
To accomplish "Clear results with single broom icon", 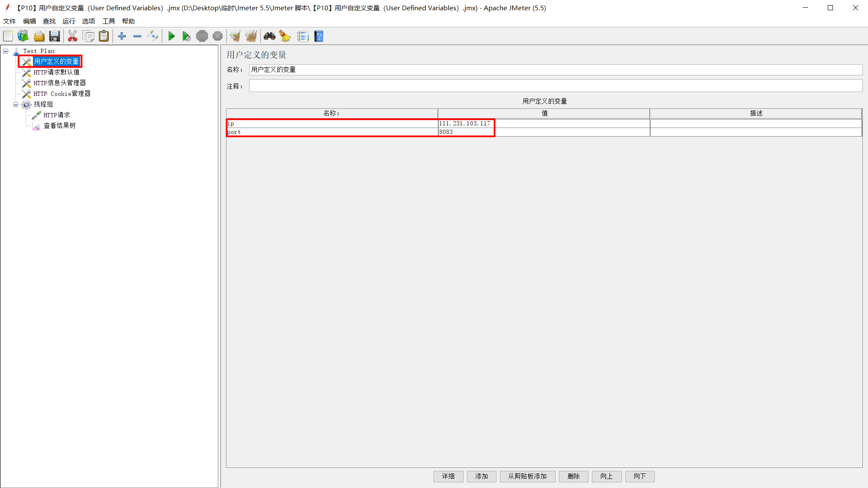I will pos(235,36).
